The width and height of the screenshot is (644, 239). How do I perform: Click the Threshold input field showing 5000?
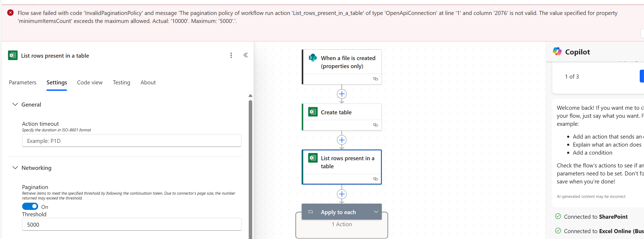(x=132, y=224)
